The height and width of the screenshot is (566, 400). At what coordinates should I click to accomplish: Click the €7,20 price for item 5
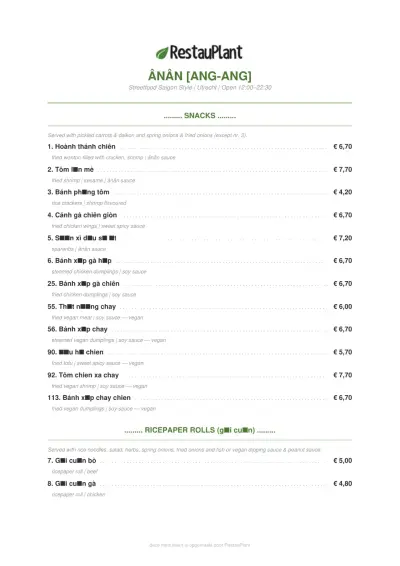tap(343, 238)
